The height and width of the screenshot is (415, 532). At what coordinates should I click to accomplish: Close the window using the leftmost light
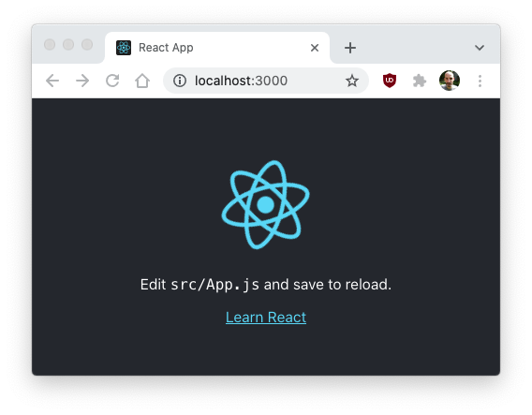point(50,44)
